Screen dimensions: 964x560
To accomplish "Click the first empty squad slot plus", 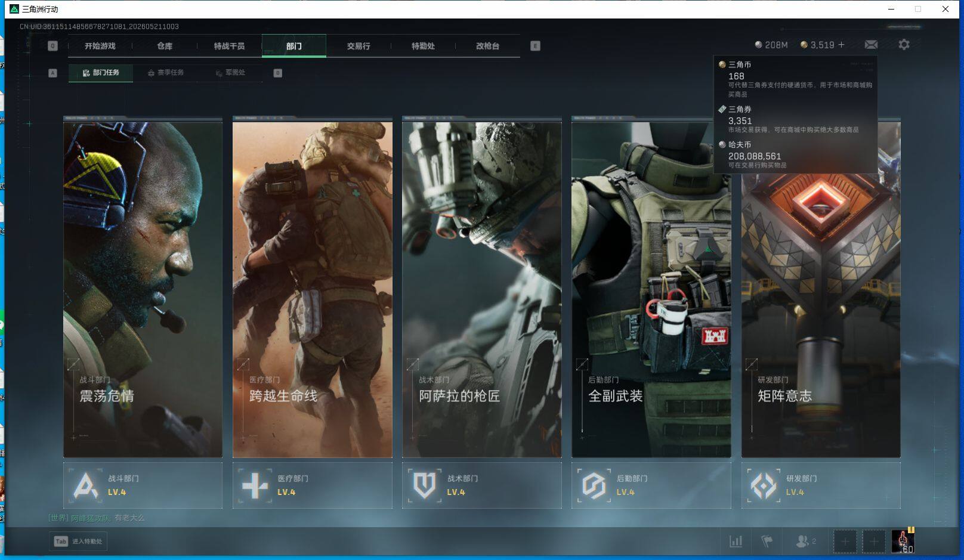I will click(845, 542).
